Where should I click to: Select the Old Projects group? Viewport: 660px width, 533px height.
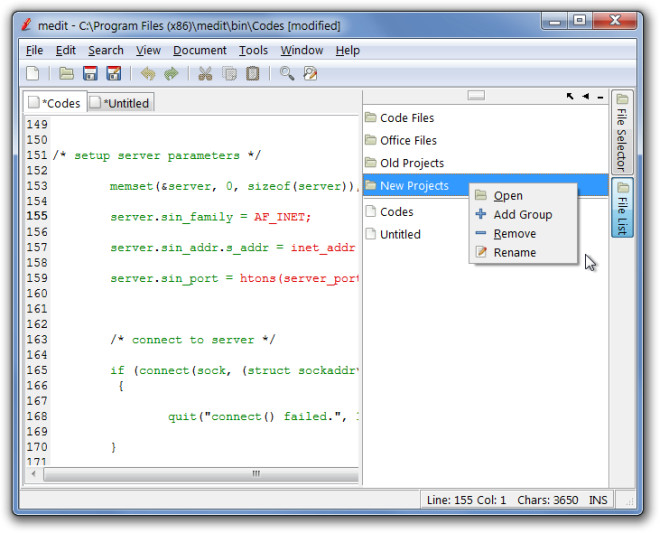pyautogui.click(x=485, y=163)
